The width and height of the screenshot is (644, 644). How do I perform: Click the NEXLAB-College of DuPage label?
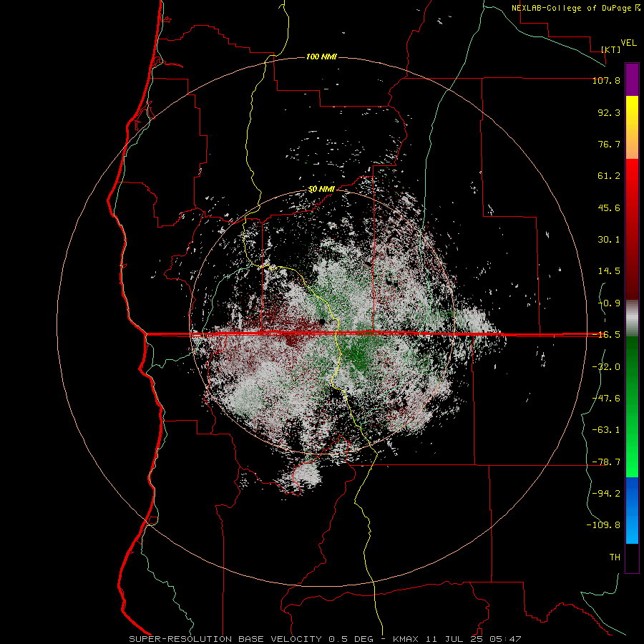[x=572, y=8]
